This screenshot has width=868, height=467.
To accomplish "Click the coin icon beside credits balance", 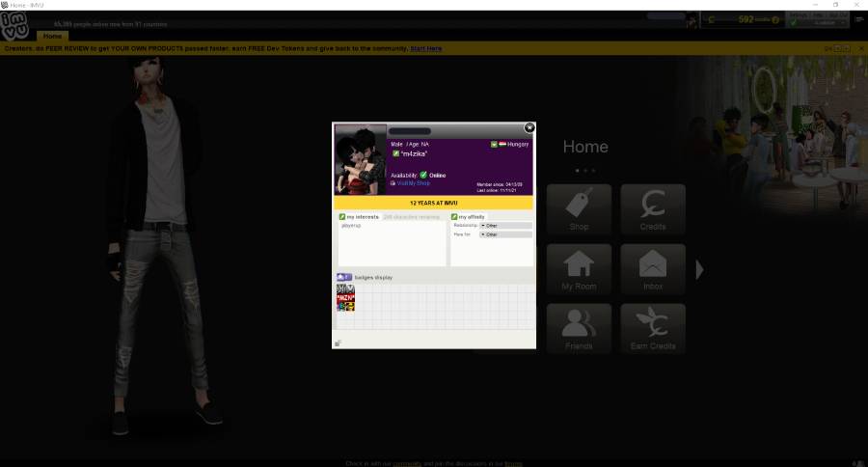I will [775, 20].
